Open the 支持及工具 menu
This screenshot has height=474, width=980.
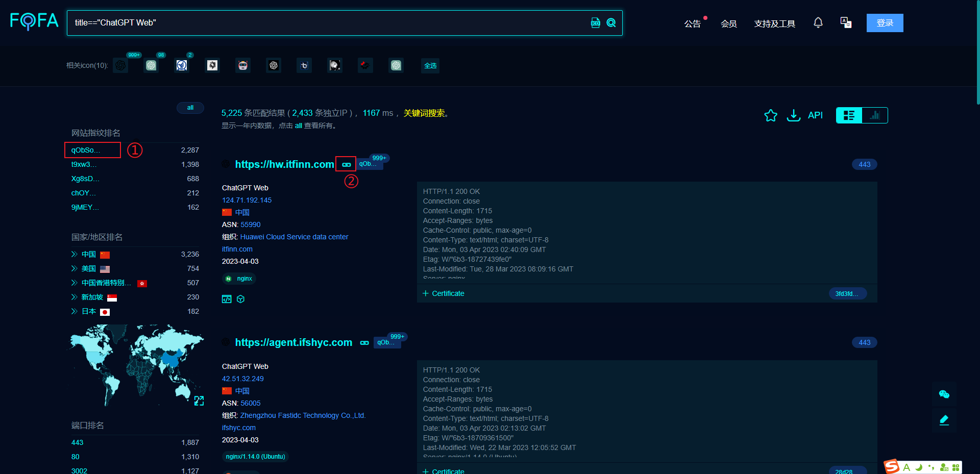pos(775,23)
